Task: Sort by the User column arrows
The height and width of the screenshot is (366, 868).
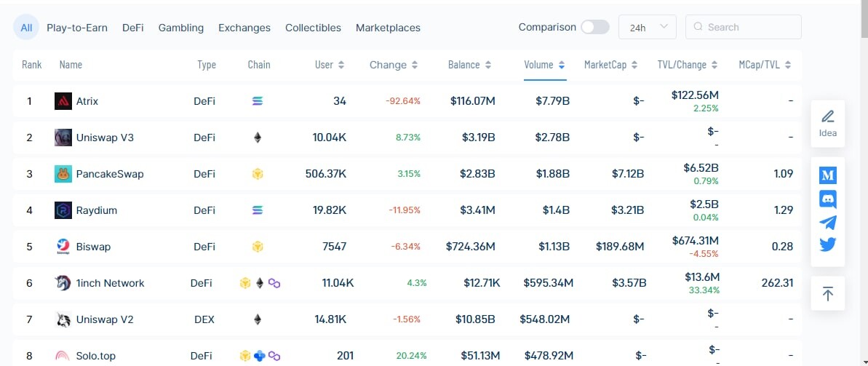Action: 341,65
